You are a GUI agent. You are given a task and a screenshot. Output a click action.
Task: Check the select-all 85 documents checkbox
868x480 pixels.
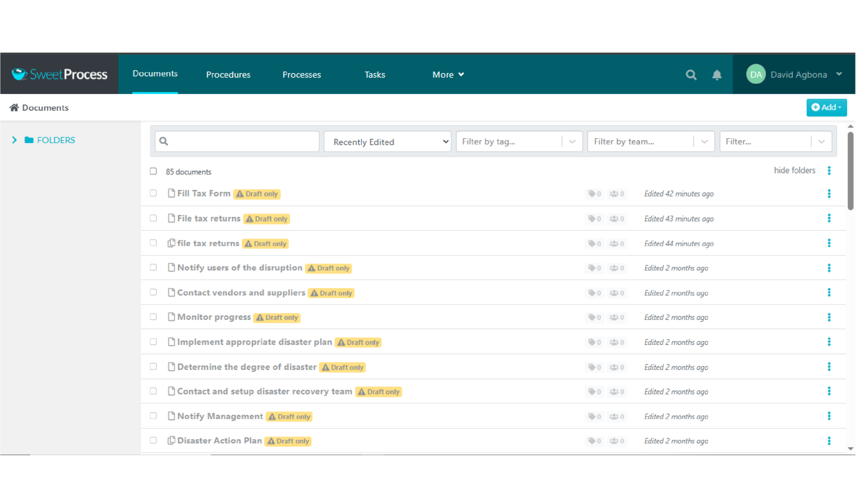153,171
